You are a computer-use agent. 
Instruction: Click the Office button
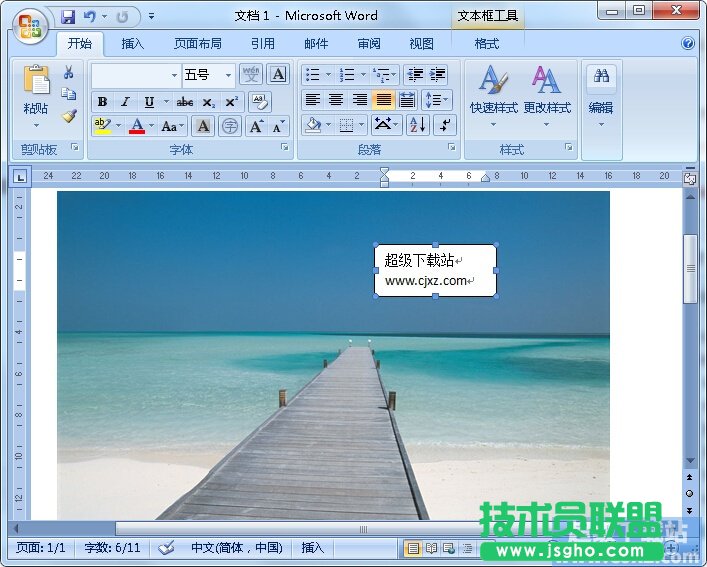click(30, 26)
